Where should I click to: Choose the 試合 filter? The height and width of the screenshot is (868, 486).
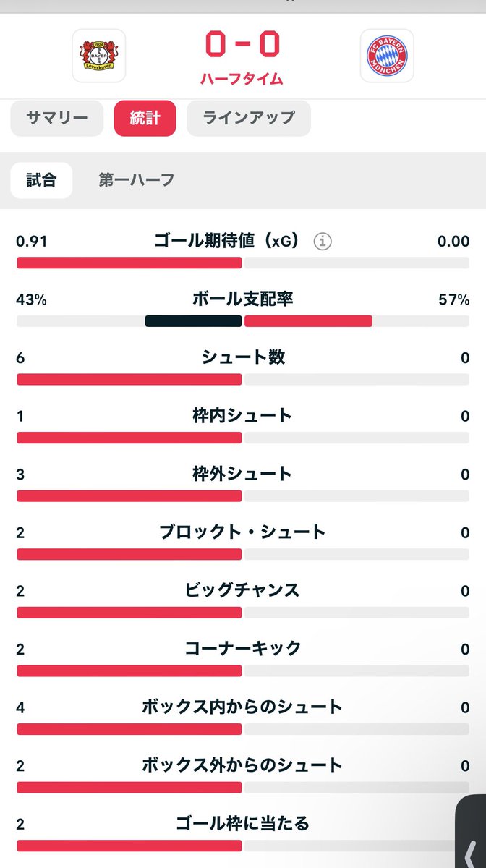41,180
